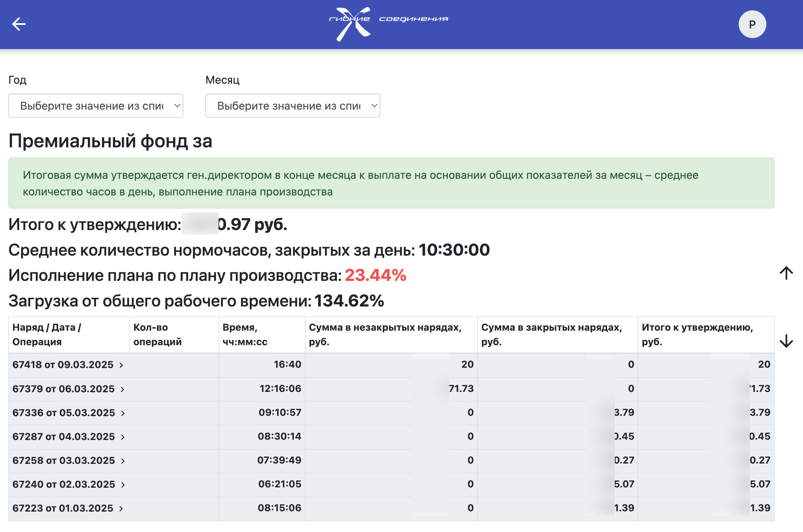This screenshot has height=532, width=803.
Task: Open the Год year dropdown
Action: click(x=96, y=106)
